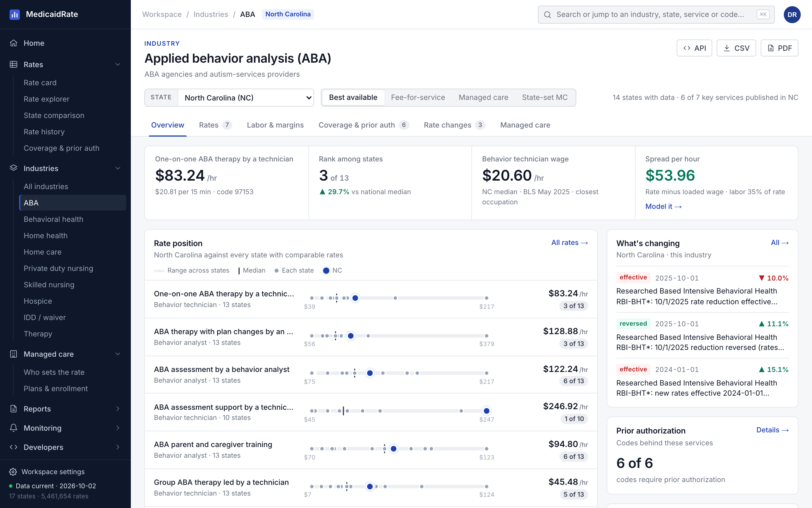This screenshot has height=508, width=812.
Task: Download data with the CSV button
Action: coord(736,48)
